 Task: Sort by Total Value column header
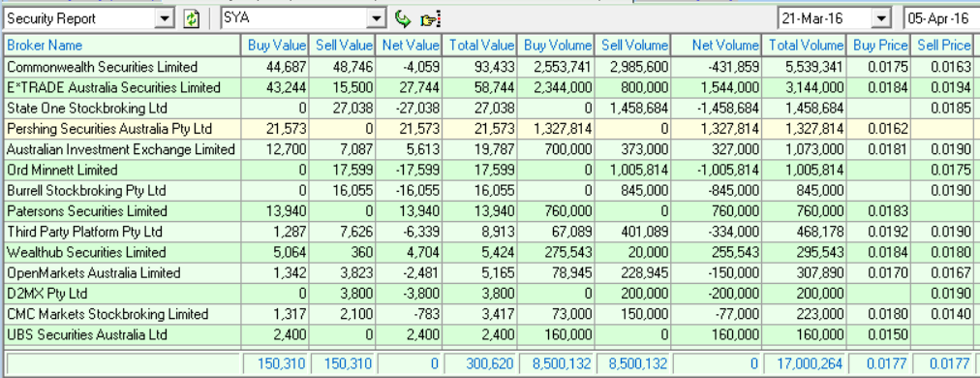pyautogui.click(x=480, y=45)
